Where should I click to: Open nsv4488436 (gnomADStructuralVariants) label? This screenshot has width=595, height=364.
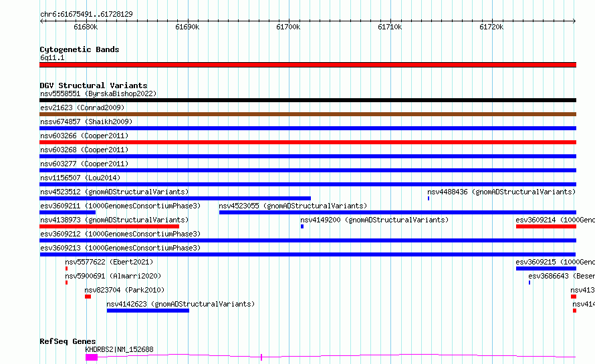(x=501, y=192)
